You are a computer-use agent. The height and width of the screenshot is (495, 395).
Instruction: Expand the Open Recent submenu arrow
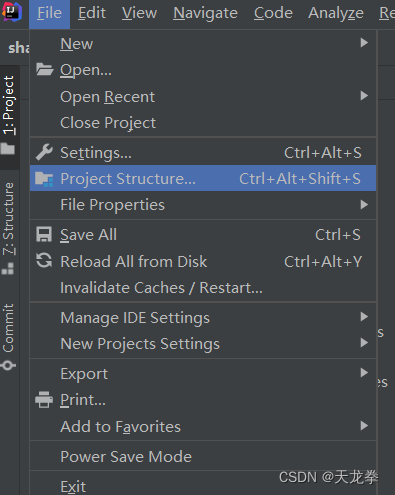364,96
